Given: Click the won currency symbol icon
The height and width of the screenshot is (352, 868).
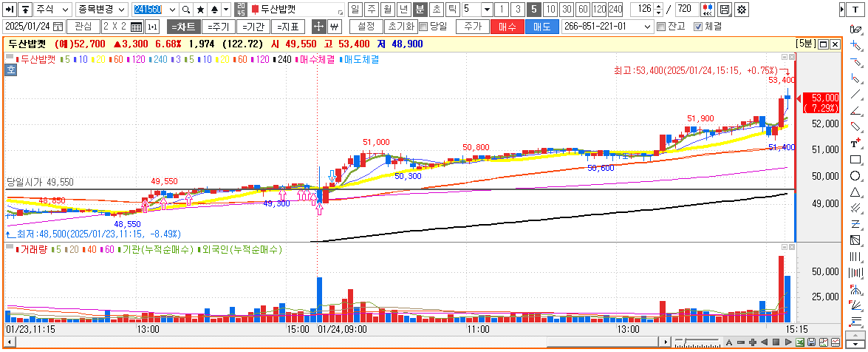Looking at the screenshot, I should (x=334, y=27).
